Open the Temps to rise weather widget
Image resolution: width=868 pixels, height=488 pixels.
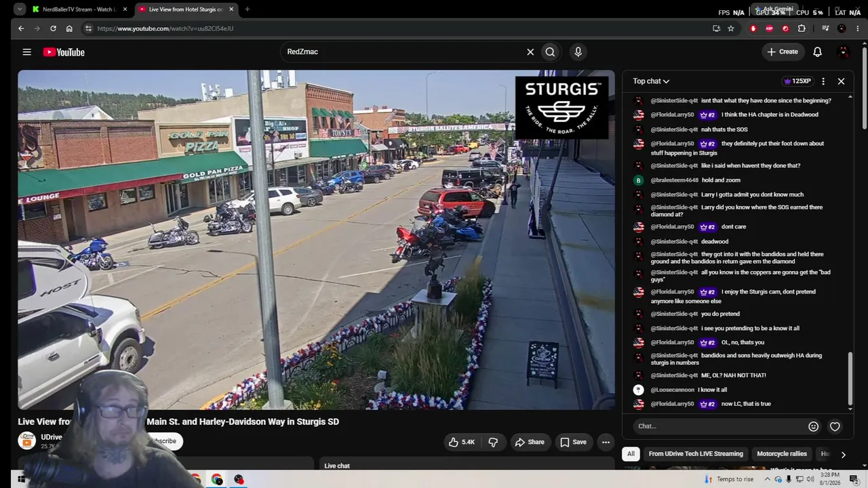729,479
